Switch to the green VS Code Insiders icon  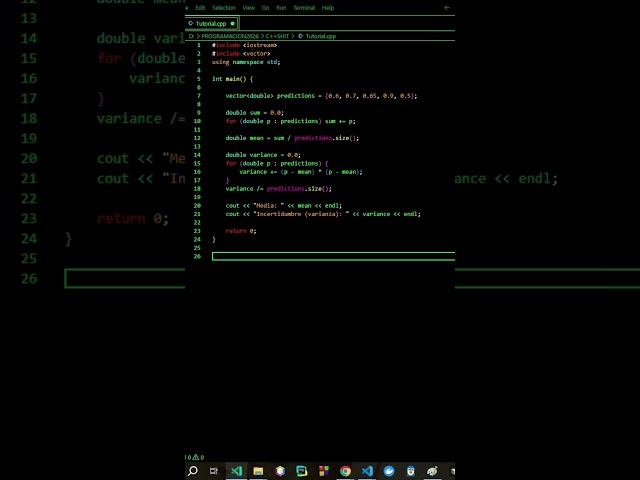pyautogui.click(x=236, y=471)
